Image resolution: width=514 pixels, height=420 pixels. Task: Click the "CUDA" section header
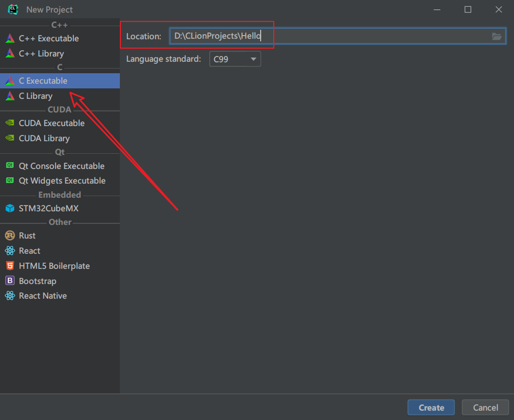pyautogui.click(x=59, y=109)
